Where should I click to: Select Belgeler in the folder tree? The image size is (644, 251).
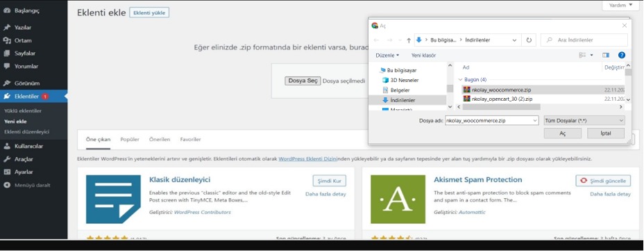[400, 90]
